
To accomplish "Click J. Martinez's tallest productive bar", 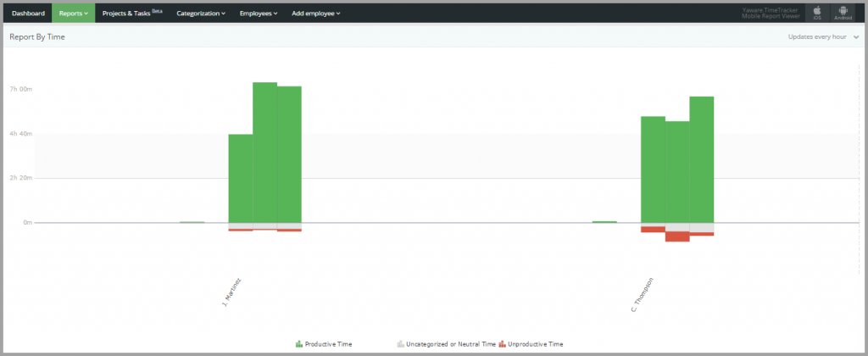I will pyautogui.click(x=264, y=153).
